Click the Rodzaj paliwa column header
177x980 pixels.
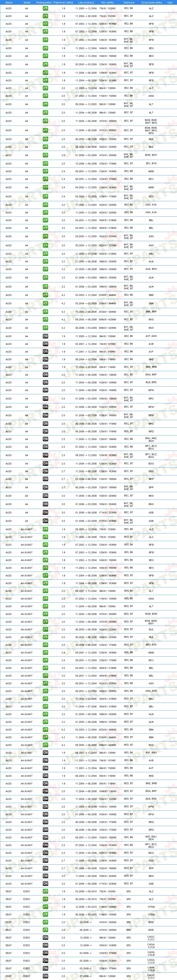tap(44, 2)
